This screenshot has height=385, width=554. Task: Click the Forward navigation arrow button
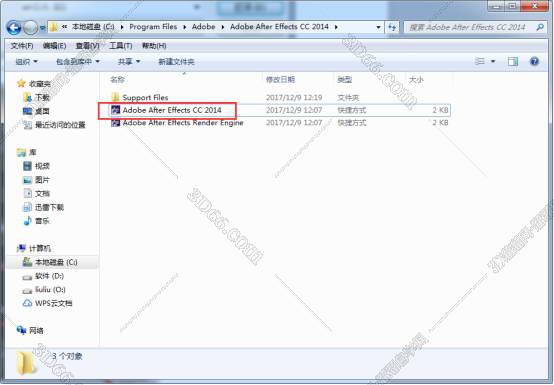pos(30,27)
